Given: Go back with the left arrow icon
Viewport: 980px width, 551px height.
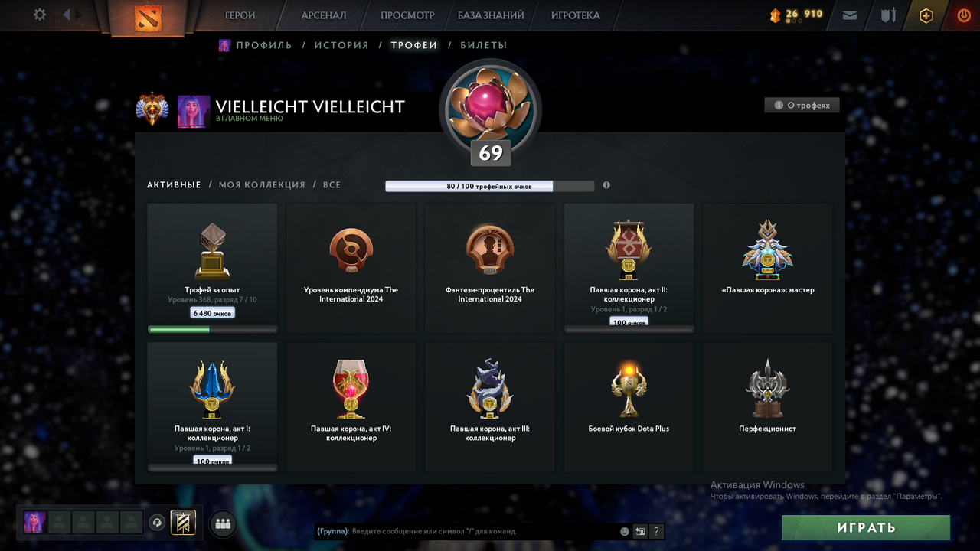Looking at the screenshot, I should 67,15.
